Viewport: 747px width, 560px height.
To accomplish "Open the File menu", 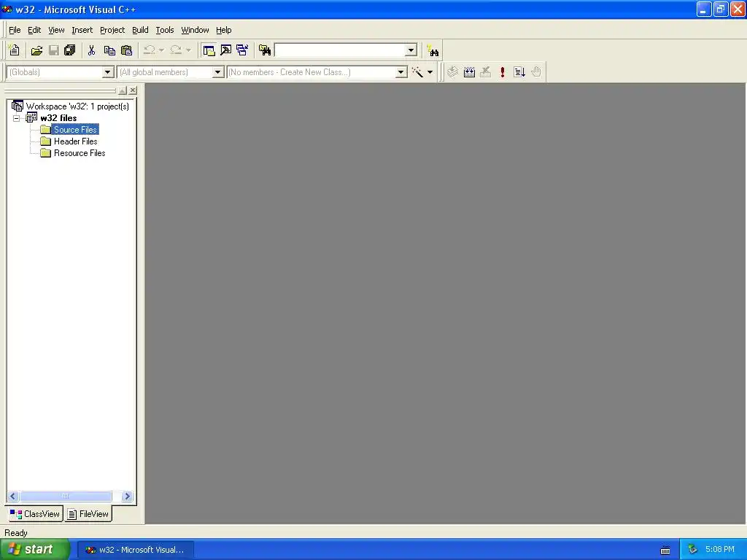I will pyautogui.click(x=15, y=30).
